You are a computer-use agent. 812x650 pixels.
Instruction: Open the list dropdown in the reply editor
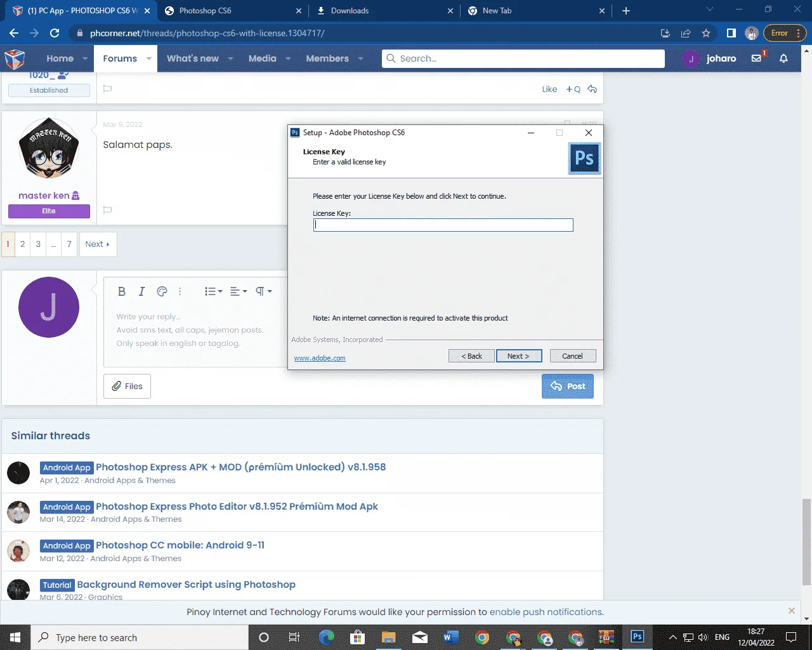[213, 291]
